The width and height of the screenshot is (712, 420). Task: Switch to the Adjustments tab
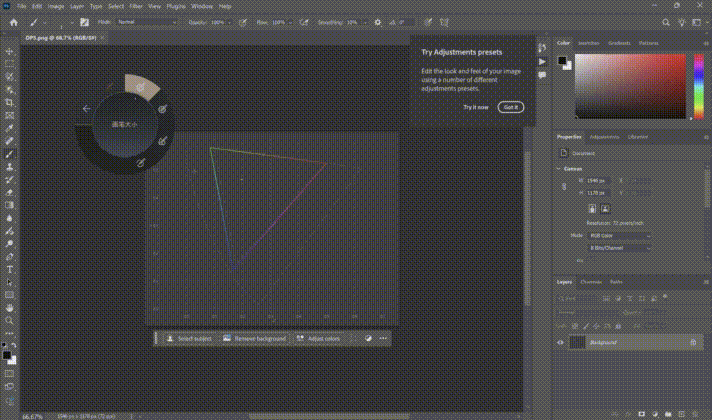[604, 137]
